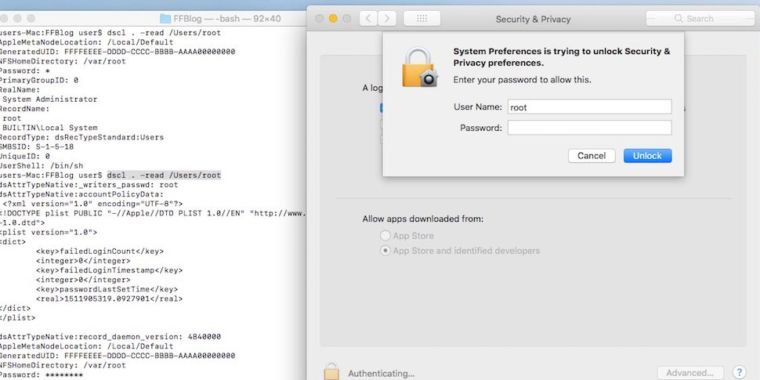
Task: Click the BUILTIN\Local System line
Action: pos(50,128)
